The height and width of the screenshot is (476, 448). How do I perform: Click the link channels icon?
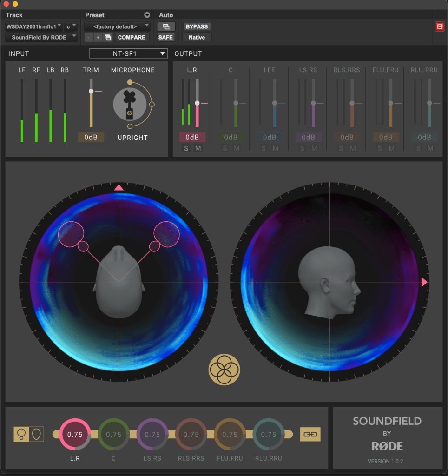point(310,434)
